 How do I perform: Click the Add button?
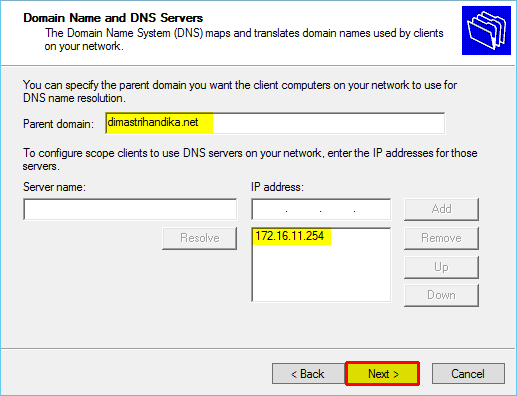coord(441,209)
